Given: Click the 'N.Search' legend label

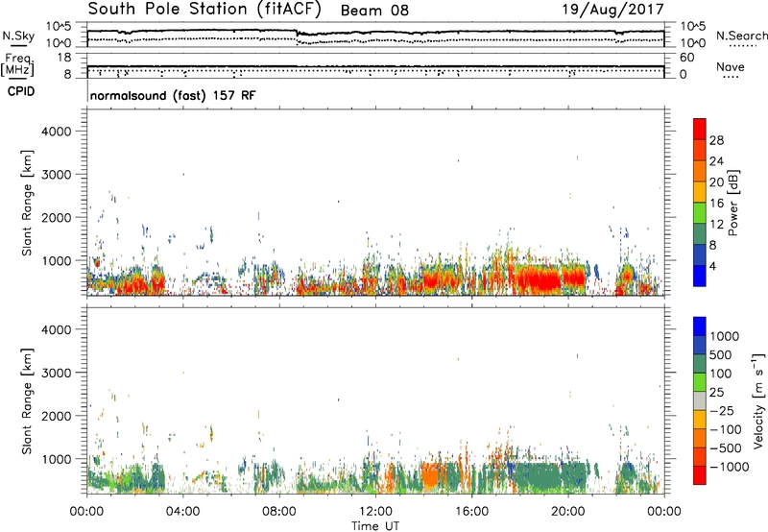Looking at the screenshot, I should point(741,36).
